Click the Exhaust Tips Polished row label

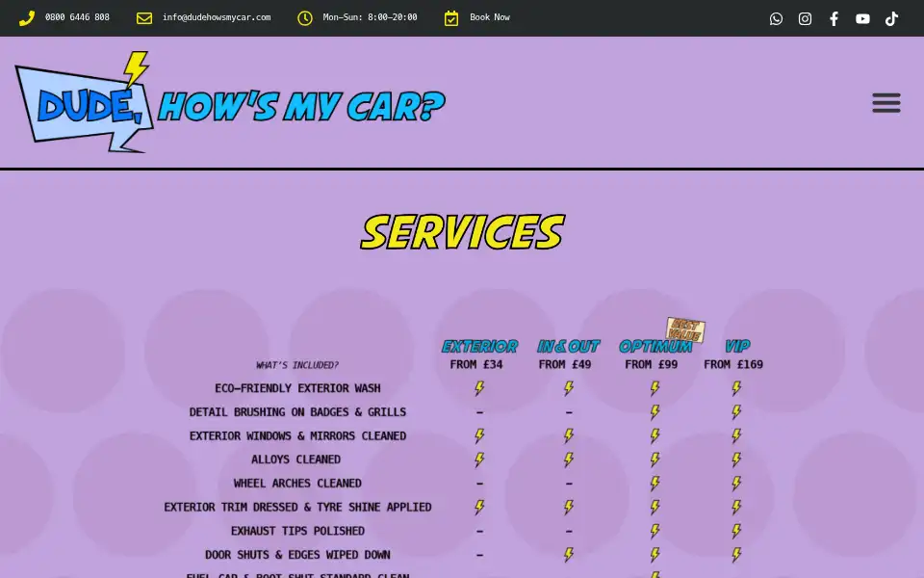click(x=297, y=531)
